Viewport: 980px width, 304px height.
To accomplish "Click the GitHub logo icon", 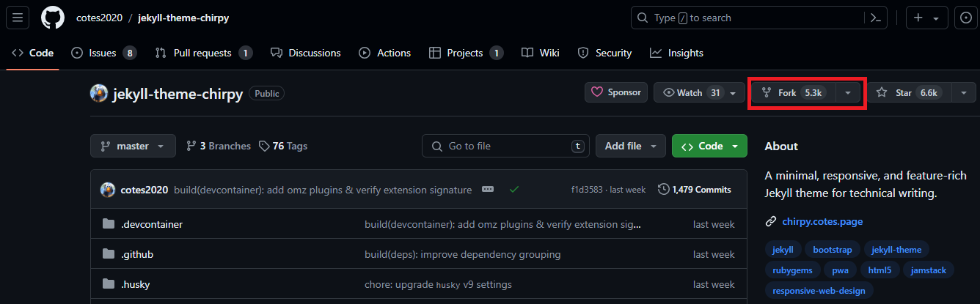I will (53, 18).
